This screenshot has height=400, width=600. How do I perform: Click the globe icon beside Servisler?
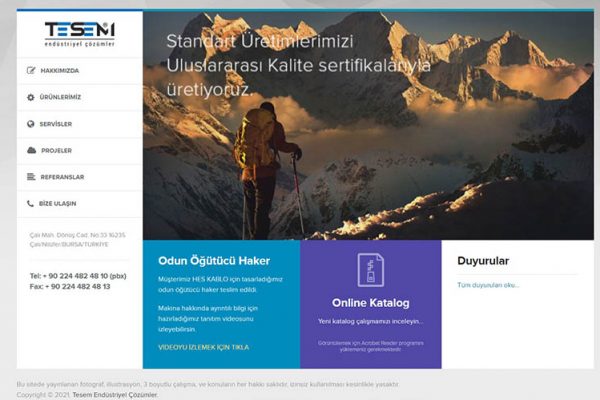coord(31,124)
